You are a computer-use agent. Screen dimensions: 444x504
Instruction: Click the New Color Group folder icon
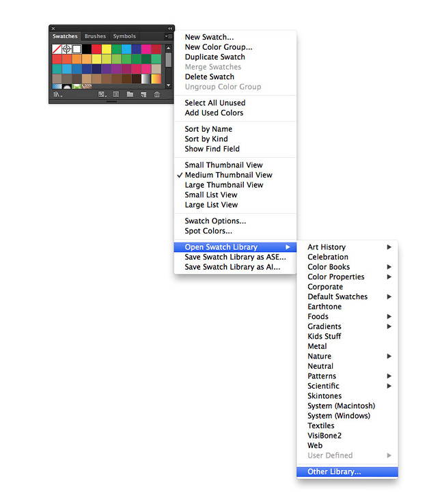coord(130,94)
